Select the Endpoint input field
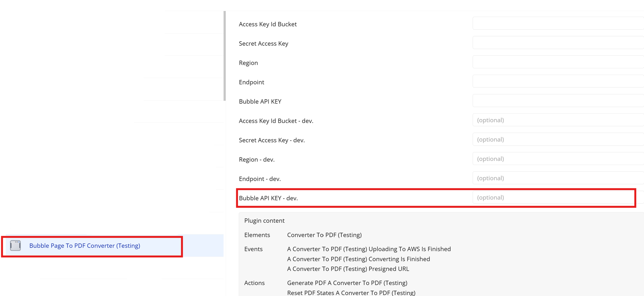The height and width of the screenshot is (296, 644). click(x=557, y=81)
